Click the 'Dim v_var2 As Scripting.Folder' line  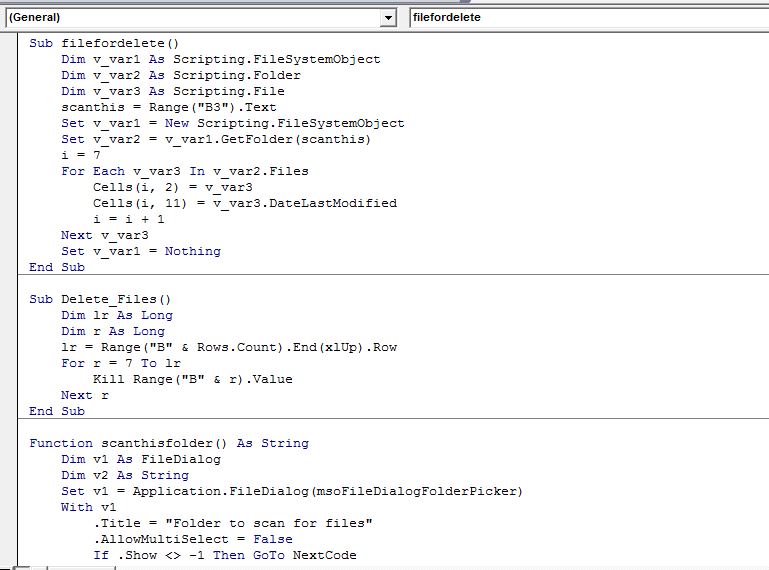click(181, 76)
